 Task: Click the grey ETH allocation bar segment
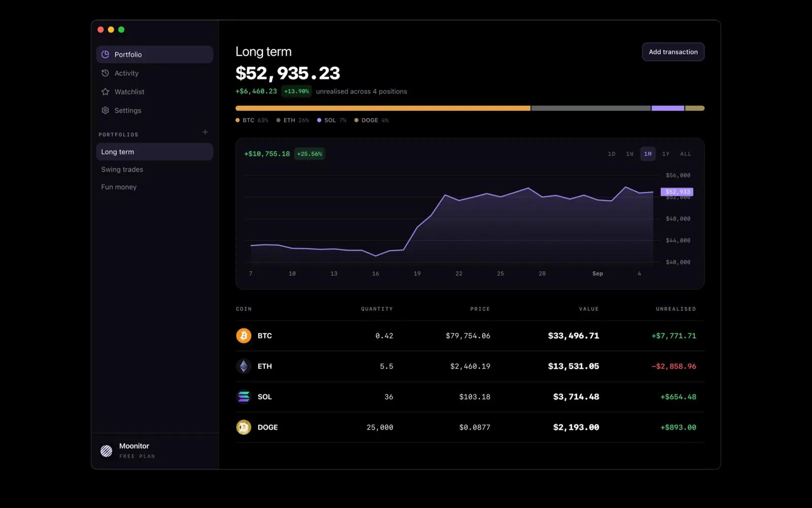[591, 108]
